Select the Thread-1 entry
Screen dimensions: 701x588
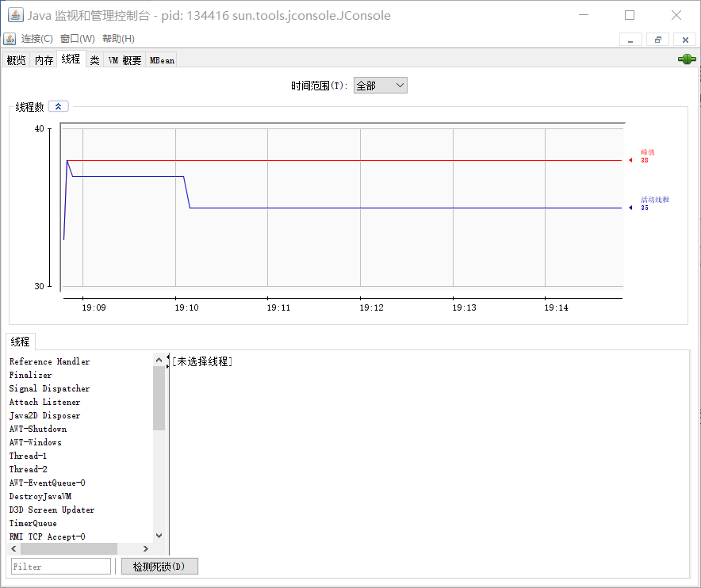[x=29, y=456]
